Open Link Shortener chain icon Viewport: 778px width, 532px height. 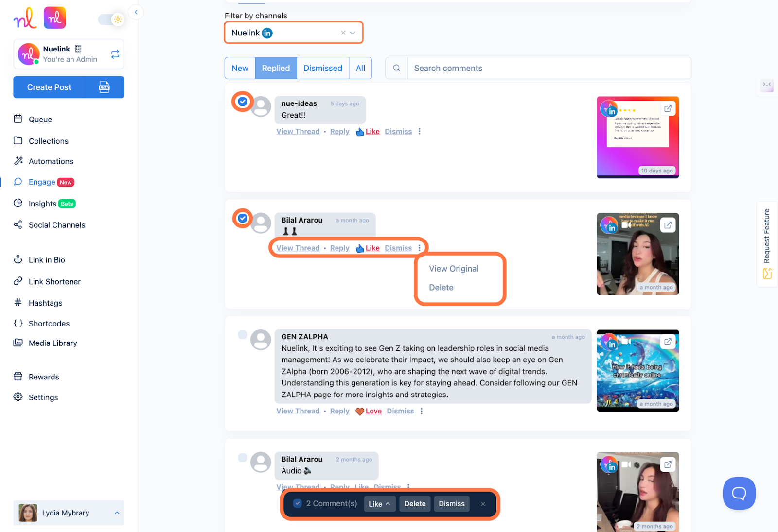coord(18,281)
